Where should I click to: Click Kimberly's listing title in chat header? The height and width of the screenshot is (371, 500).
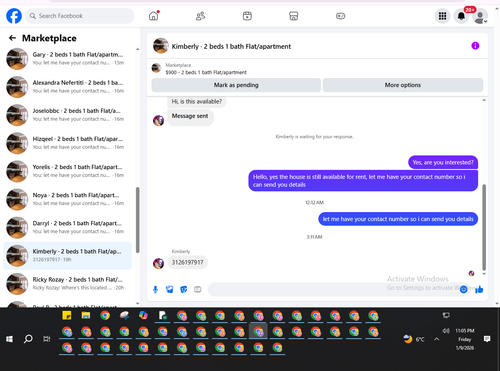point(231,46)
